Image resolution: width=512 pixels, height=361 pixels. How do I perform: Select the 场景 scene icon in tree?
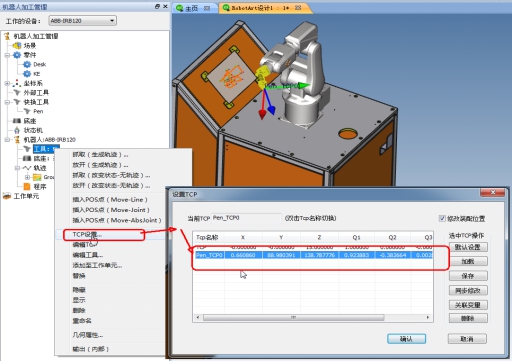(x=17, y=45)
